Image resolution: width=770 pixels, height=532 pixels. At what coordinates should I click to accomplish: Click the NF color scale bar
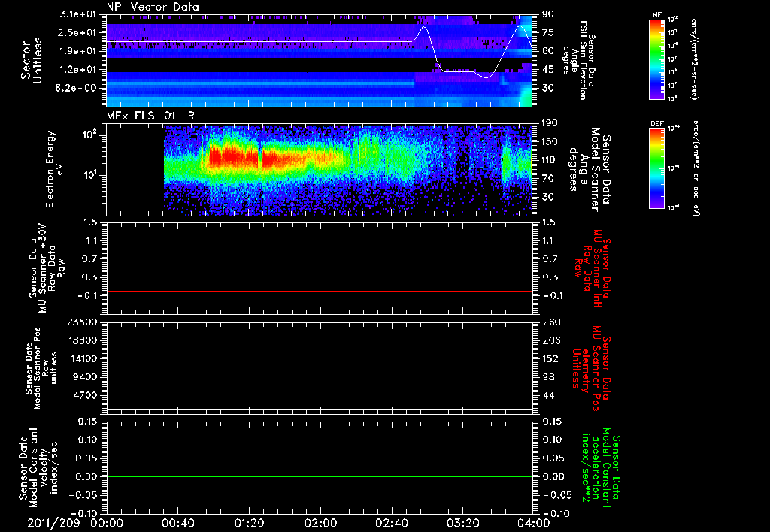[657, 59]
